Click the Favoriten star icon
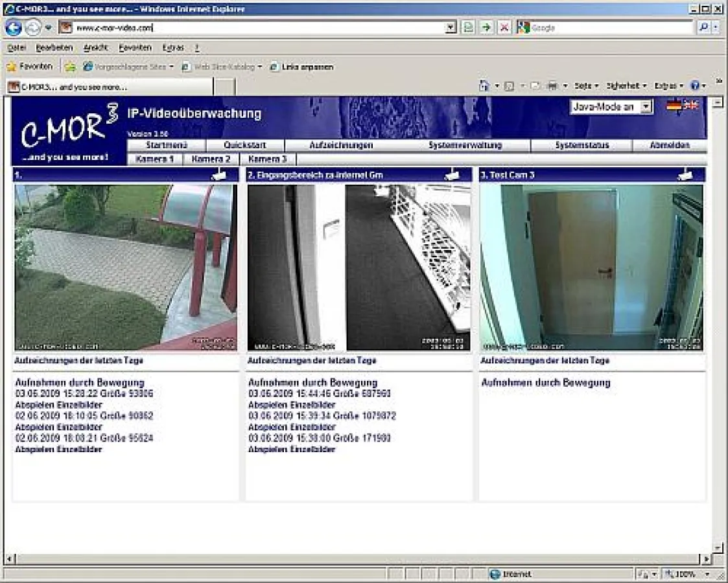This screenshot has height=583, width=728. click(12, 67)
